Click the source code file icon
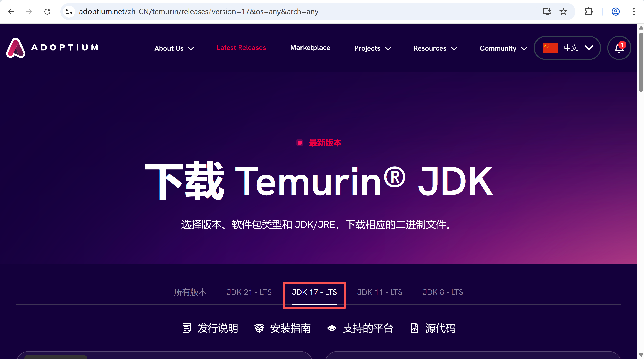Image resolution: width=644 pixels, height=359 pixels. 415,328
